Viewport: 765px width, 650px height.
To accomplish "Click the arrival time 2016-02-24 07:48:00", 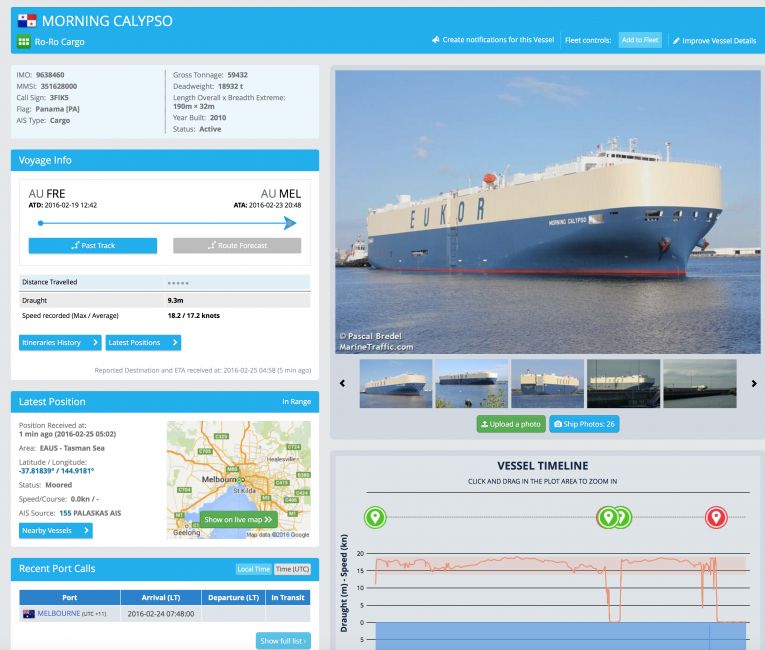I will pos(161,614).
